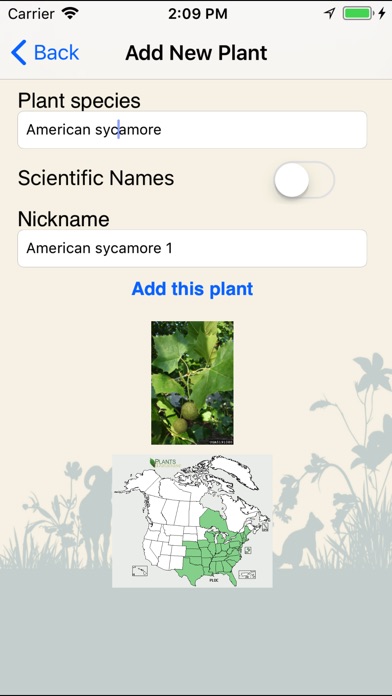Tap the charging bolt icon
This screenshot has height=696, width=392.
382,13
